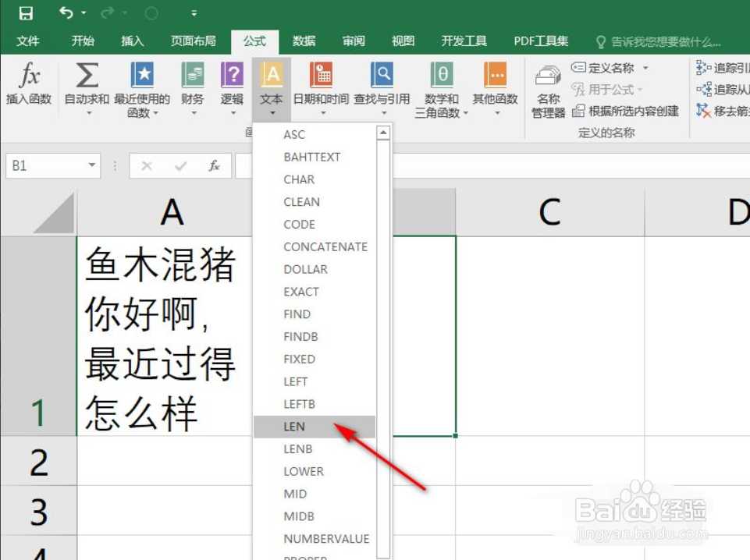Screen dimensions: 750x560
Task: Click the 自动求和 sigma icon
Action: pyautogui.click(x=87, y=76)
